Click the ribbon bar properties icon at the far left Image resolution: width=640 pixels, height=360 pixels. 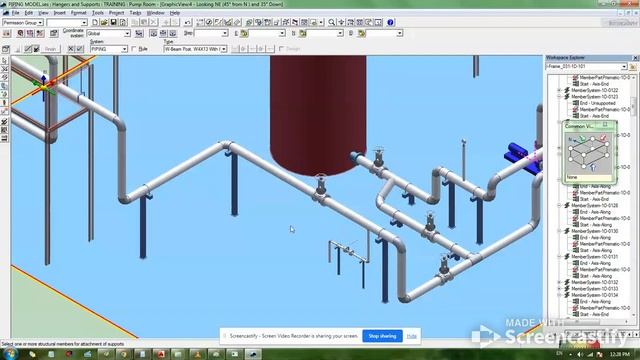(x=6, y=49)
